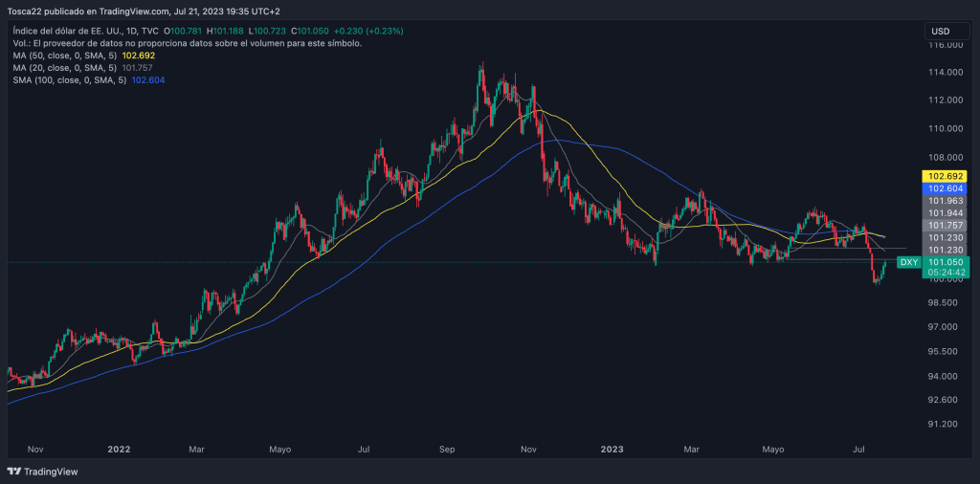
Task: Select the blue 102.604 price label
Action: [944, 189]
